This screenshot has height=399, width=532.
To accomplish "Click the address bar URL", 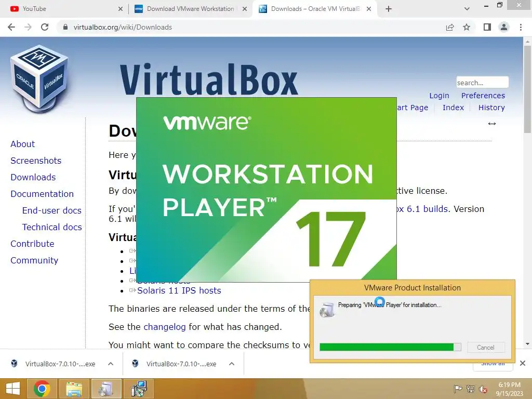I will [123, 27].
